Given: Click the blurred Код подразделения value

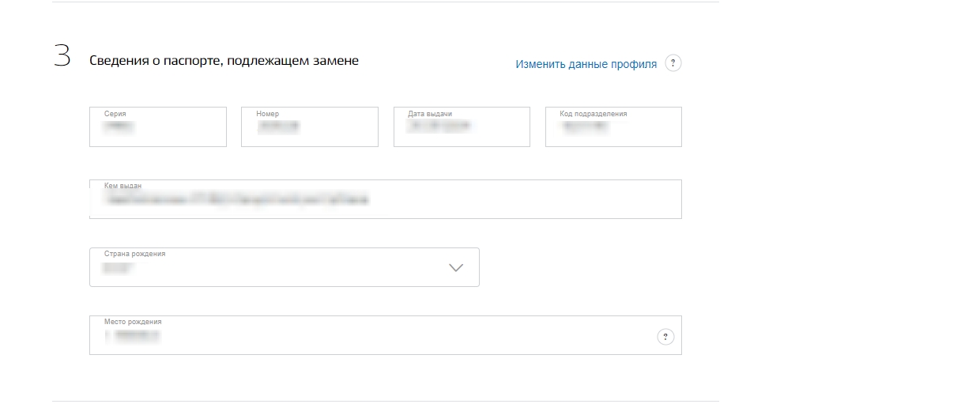Looking at the screenshot, I should click(x=586, y=126).
